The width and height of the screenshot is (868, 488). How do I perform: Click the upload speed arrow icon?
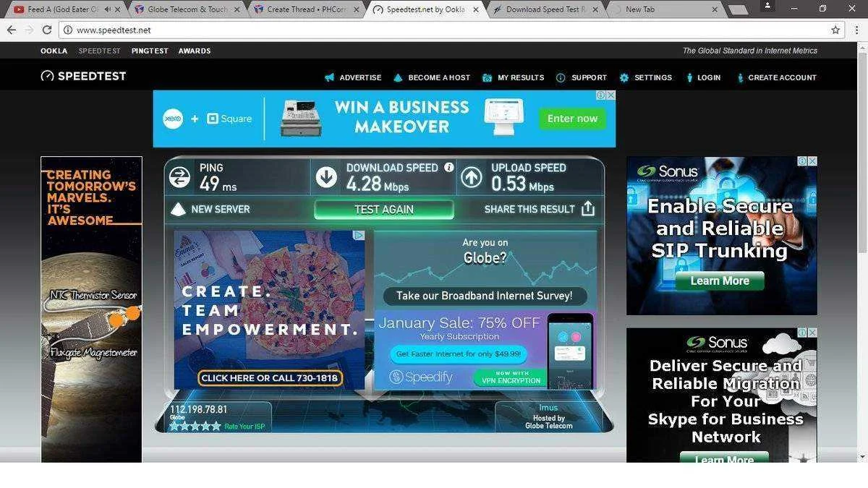click(472, 176)
